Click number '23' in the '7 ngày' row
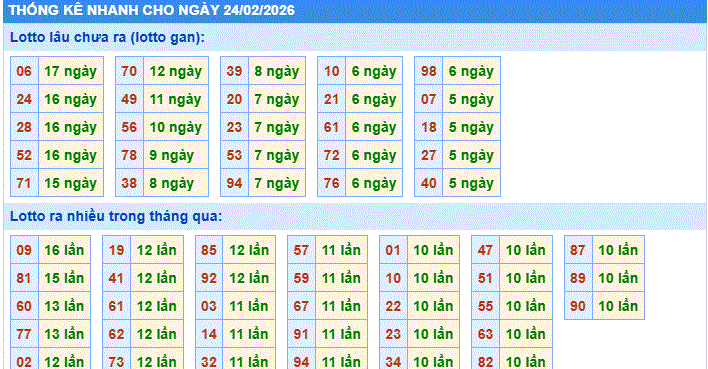This screenshot has height=369, width=708. [x=234, y=127]
